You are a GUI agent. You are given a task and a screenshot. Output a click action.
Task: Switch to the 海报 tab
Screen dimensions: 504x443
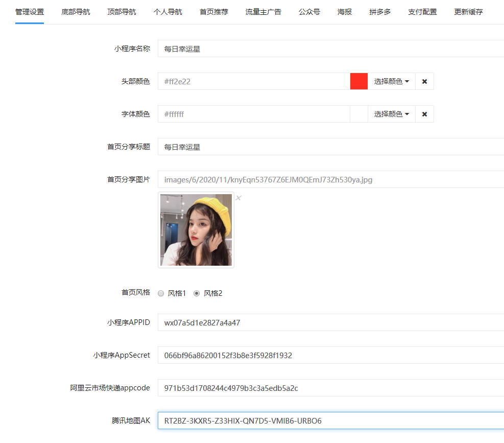(x=345, y=12)
